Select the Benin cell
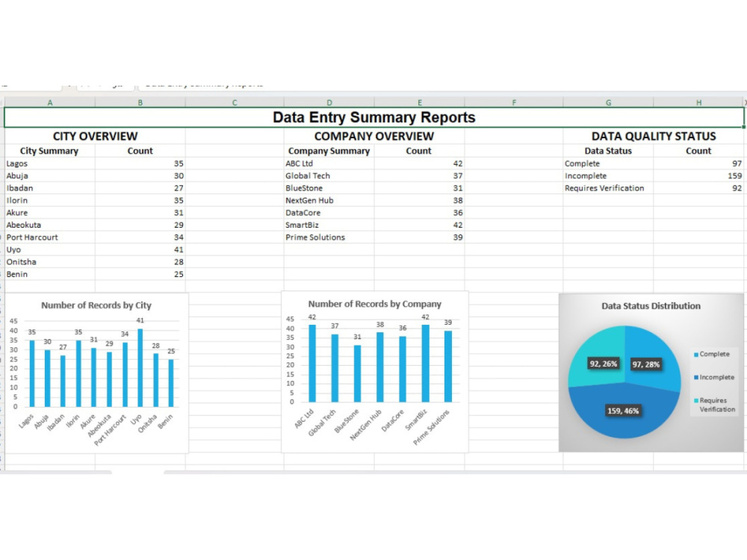The height and width of the screenshot is (560, 747). [49, 274]
